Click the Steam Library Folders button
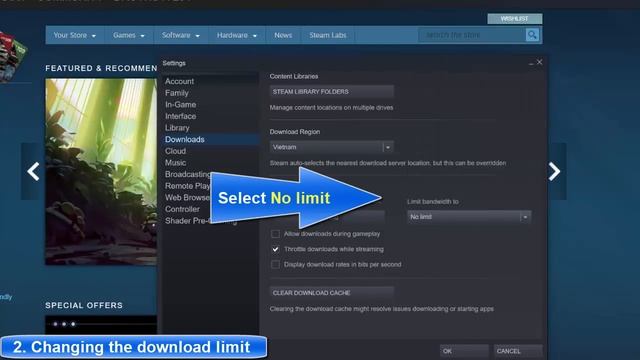The image size is (640, 360). 331,91
